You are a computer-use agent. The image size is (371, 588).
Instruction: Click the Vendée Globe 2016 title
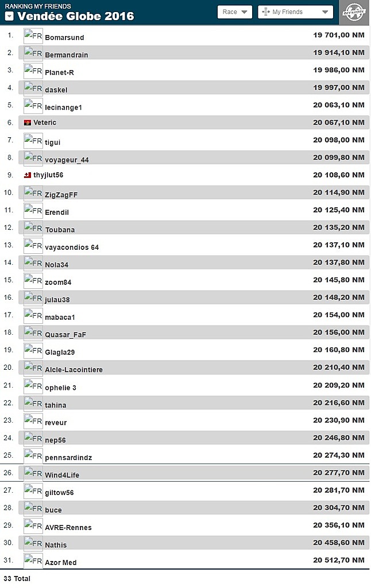76,16
